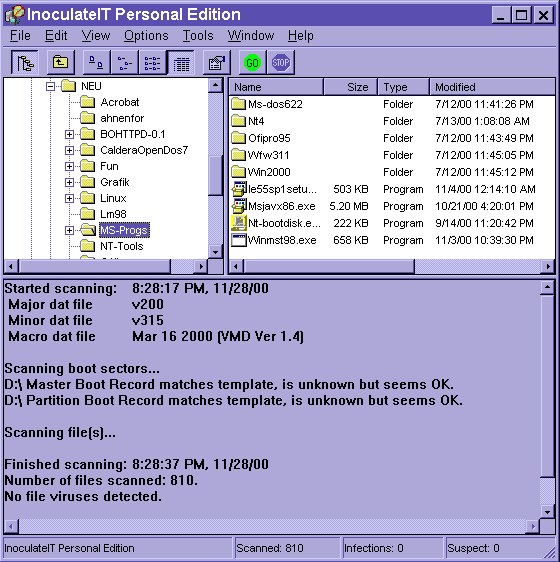Open the Options menu

[146, 35]
